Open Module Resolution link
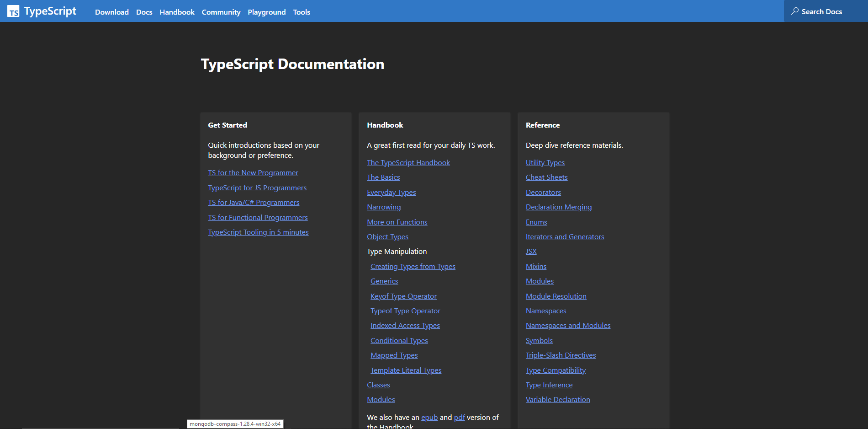This screenshot has height=429, width=868. 556,296
